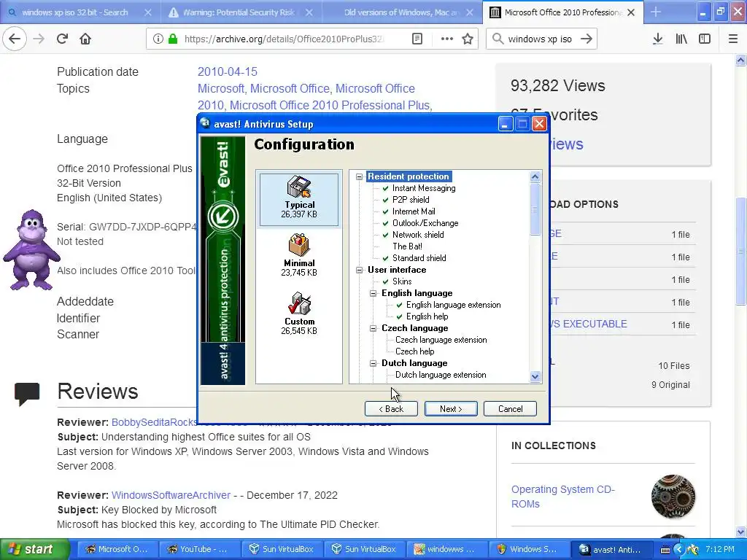Click Back in avast setup

point(391,408)
